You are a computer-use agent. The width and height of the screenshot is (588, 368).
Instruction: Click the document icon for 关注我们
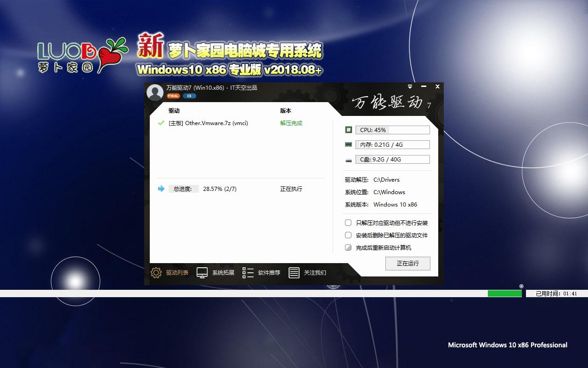point(294,273)
